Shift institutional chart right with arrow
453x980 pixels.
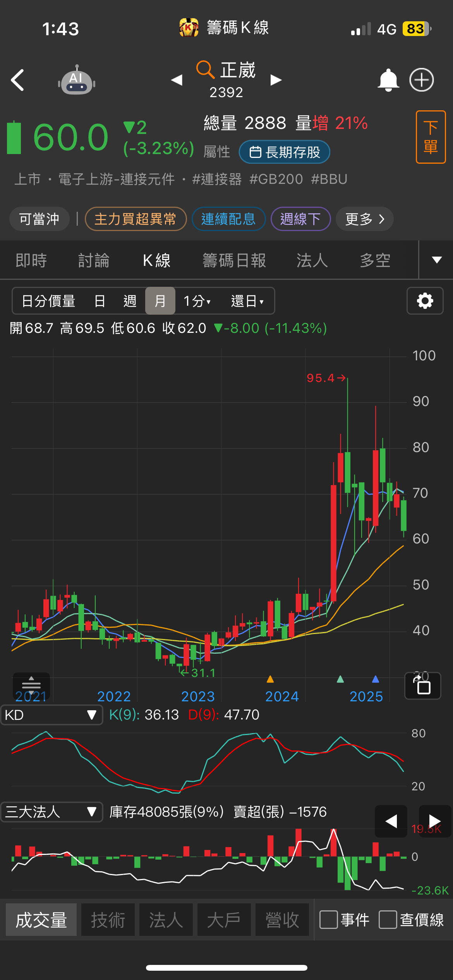(x=435, y=821)
